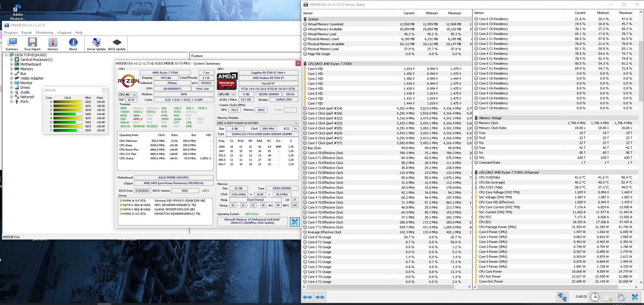The height and width of the screenshot is (305, 644).
Task: Open the GPU #0 selector dropdown
Action: click(227, 94)
